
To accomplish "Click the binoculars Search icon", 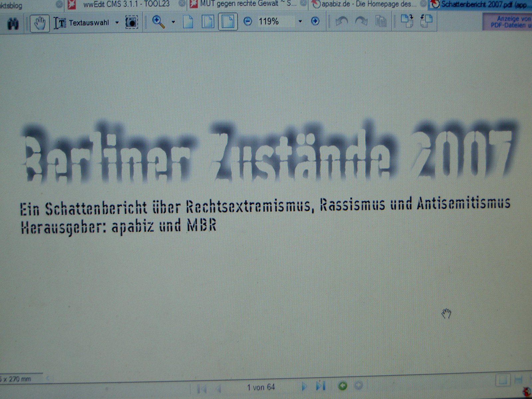I will click(x=13, y=24).
